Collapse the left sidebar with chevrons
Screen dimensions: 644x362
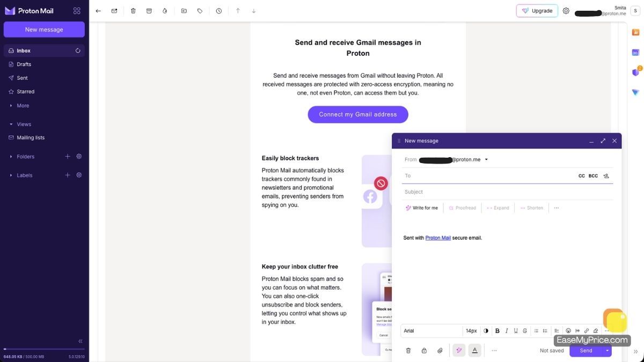click(x=80, y=341)
